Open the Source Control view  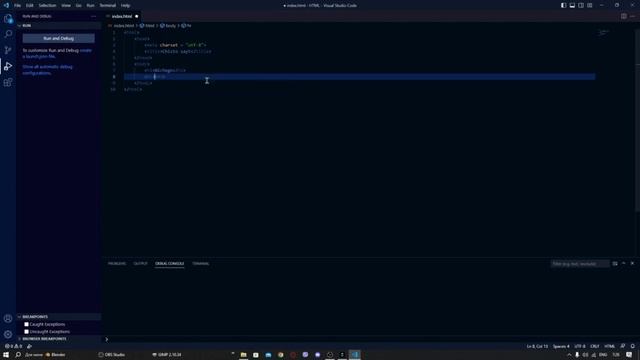coord(8,50)
